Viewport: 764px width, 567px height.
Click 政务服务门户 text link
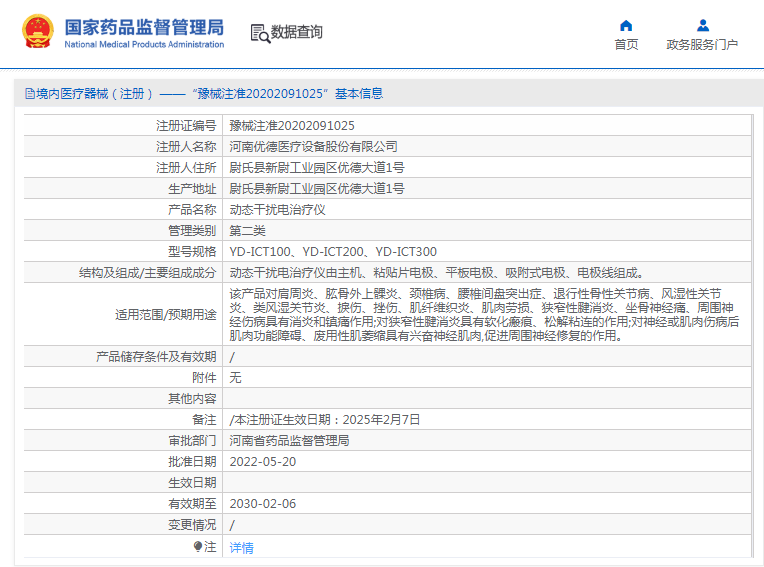click(x=702, y=44)
